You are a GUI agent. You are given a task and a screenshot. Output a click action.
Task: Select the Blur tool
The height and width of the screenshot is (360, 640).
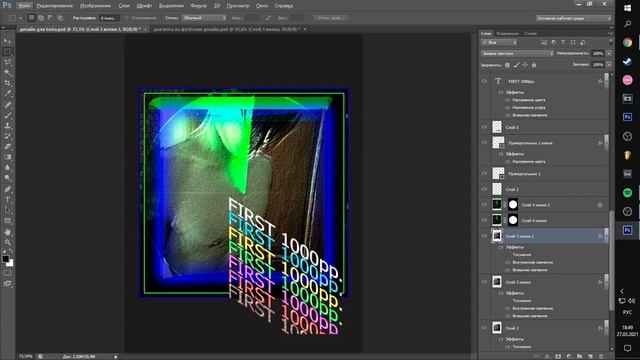click(7, 168)
